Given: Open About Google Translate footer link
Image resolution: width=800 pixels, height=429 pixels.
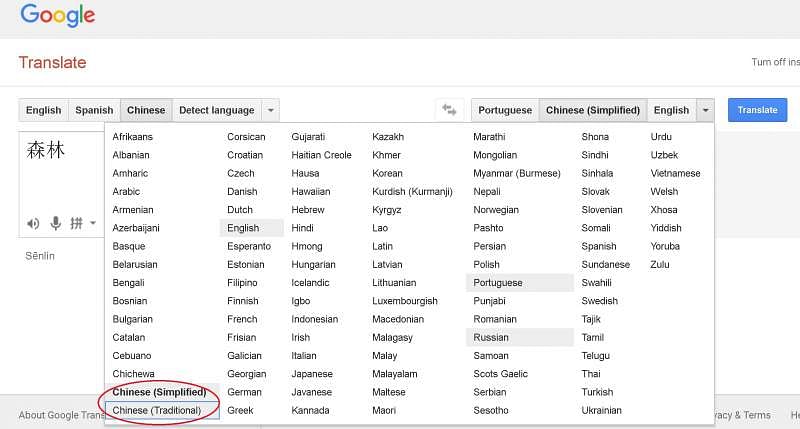Looking at the screenshot, I should click(61, 415).
